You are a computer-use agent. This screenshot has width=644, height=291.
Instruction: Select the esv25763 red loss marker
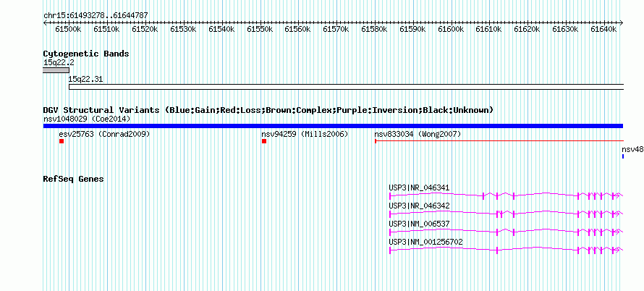(x=62, y=141)
